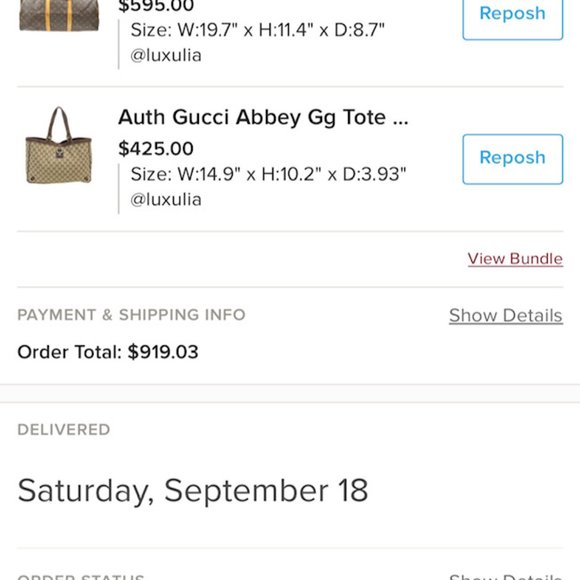Open Auth Gucci Abbey Gg Tote listing title
This screenshot has height=580, width=580.
263,118
